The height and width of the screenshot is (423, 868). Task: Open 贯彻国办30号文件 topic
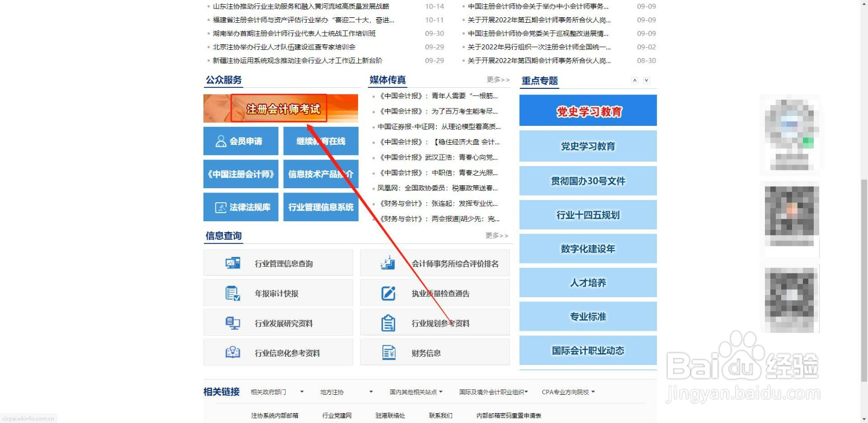[x=588, y=181]
